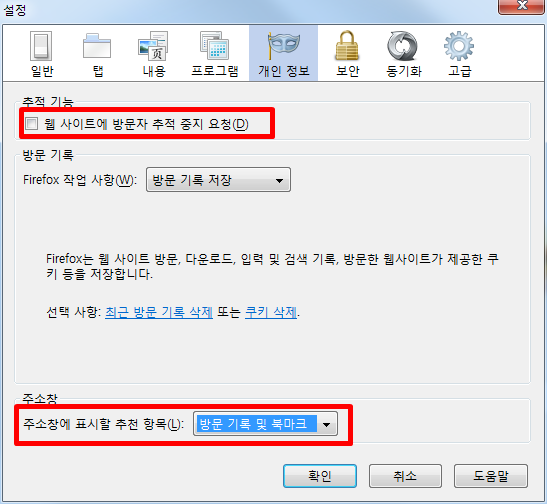Click the 보안 tab label text

coord(347,71)
